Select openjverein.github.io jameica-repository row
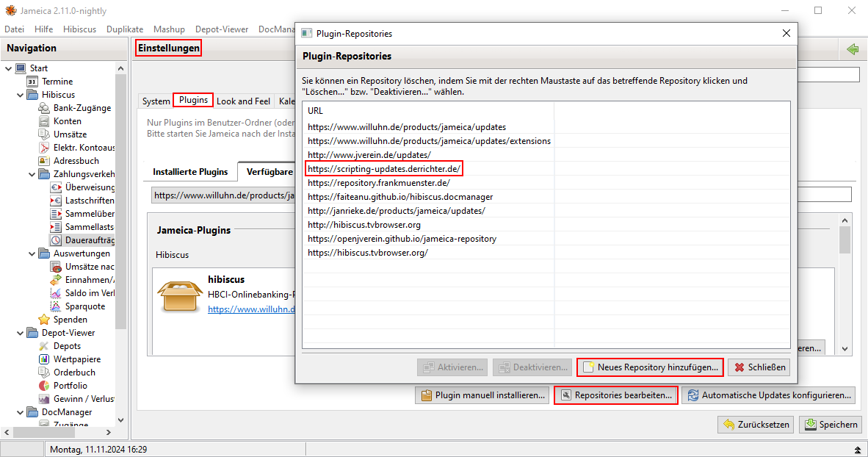This screenshot has height=457, width=868. [546, 239]
